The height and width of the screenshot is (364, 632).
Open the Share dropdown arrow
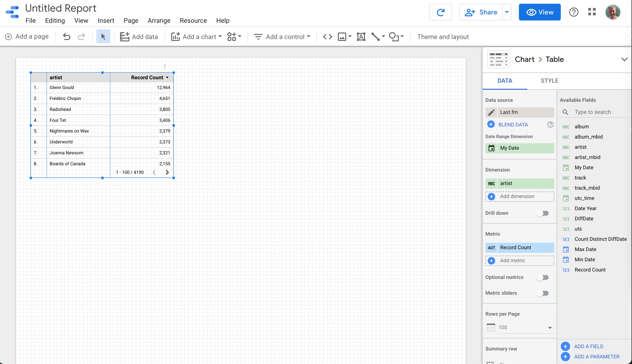pyautogui.click(x=507, y=12)
